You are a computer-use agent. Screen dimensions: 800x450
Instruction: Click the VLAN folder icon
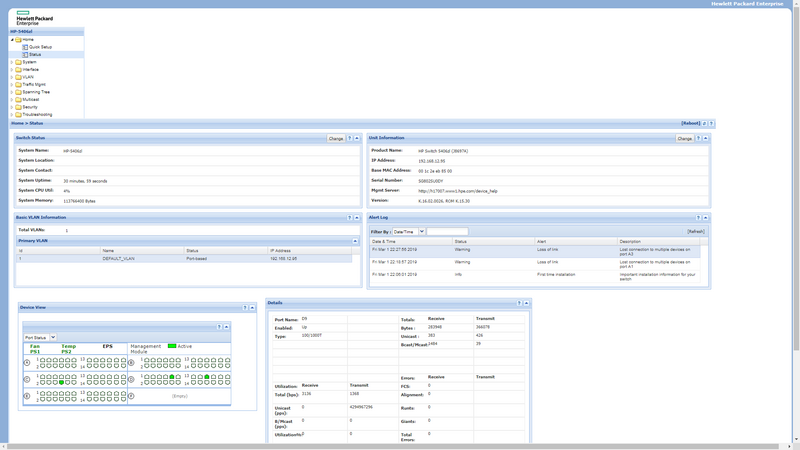(18, 77)
